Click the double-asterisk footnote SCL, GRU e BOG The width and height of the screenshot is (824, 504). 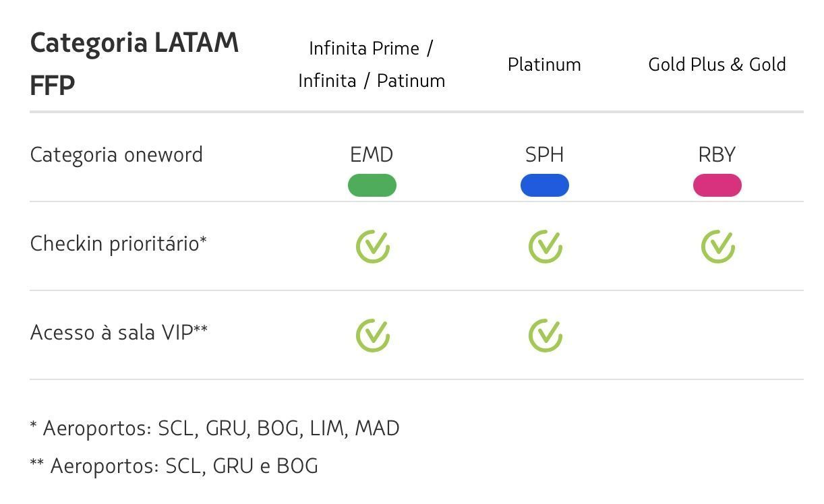174,466
